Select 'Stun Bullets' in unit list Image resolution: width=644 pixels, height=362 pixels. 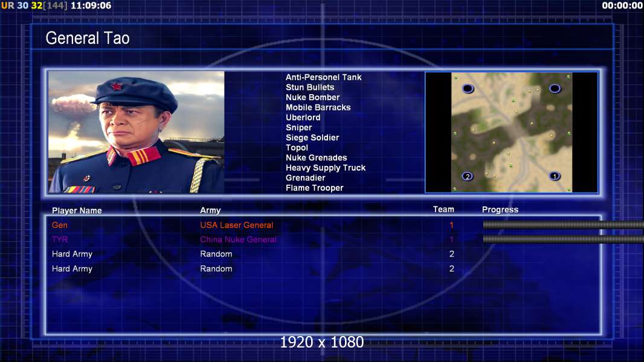click(x=310, y=87)
